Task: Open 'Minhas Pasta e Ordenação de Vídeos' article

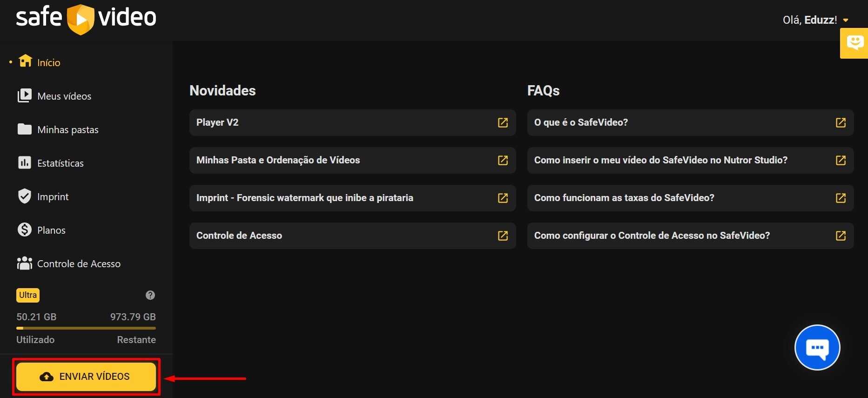Action: coord(278,160)
